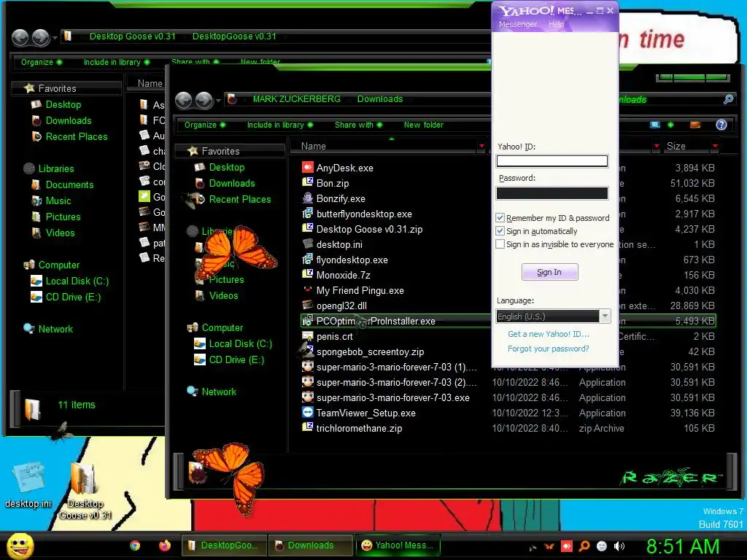Viewport: 747px width, 560px height.
Task: Show the clock reading 8:51 AM
Action: pos(683,546)
